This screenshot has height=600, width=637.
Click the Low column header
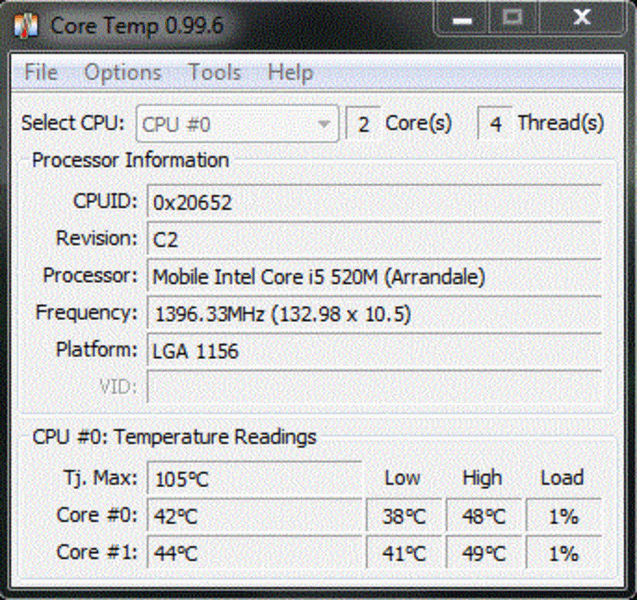(x=402, y=478)
